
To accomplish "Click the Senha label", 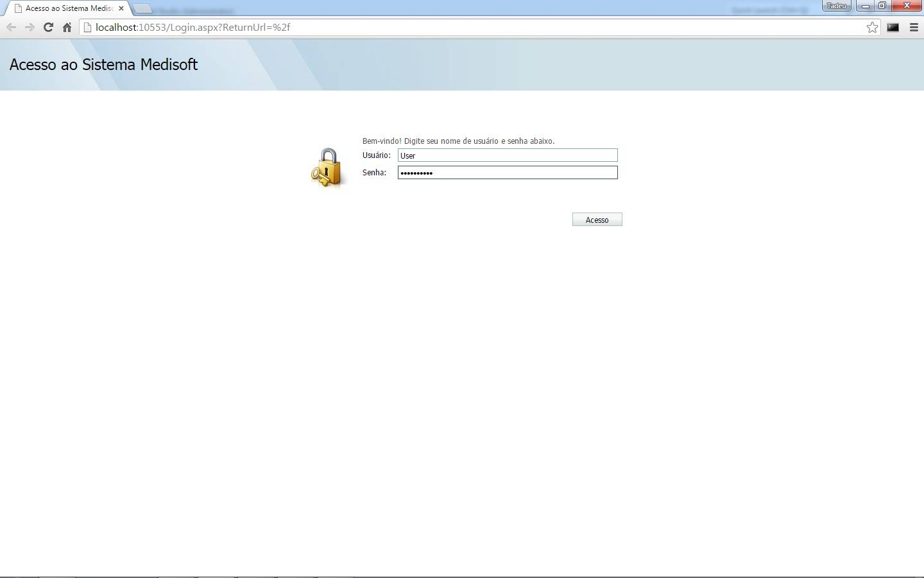I will [x=374, y=173].
